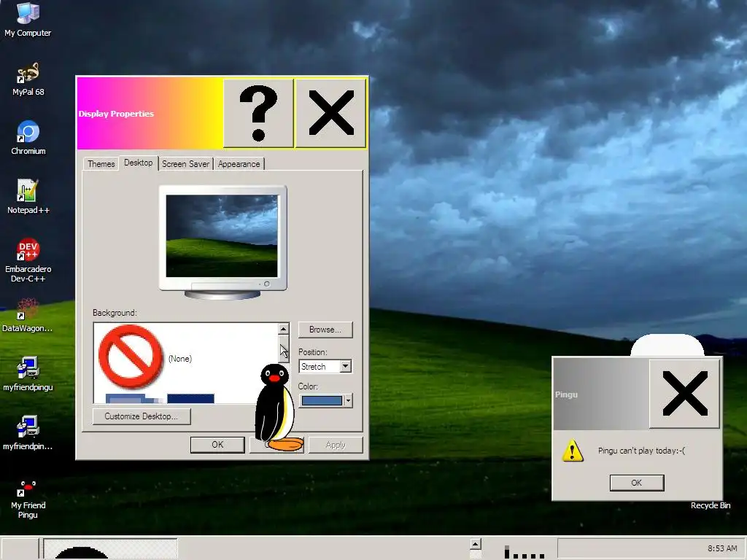
Task: Close the Pingu message dialog
Action: 684,394
